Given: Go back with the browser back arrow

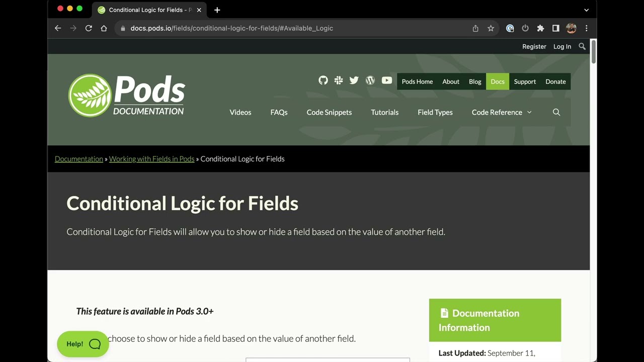Looking at the screenshot, I should click(x=58, y=28).
